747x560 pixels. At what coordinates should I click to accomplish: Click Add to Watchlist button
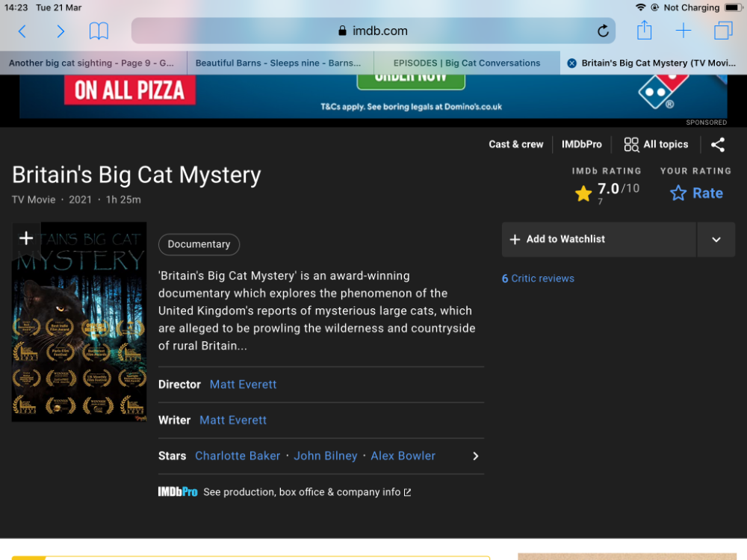(x=599, y=239)
